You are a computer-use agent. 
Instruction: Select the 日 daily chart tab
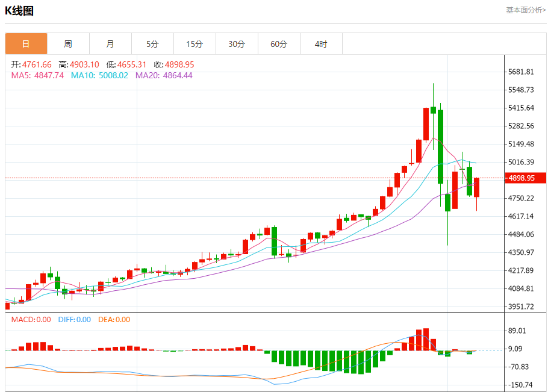coord(26,44)
